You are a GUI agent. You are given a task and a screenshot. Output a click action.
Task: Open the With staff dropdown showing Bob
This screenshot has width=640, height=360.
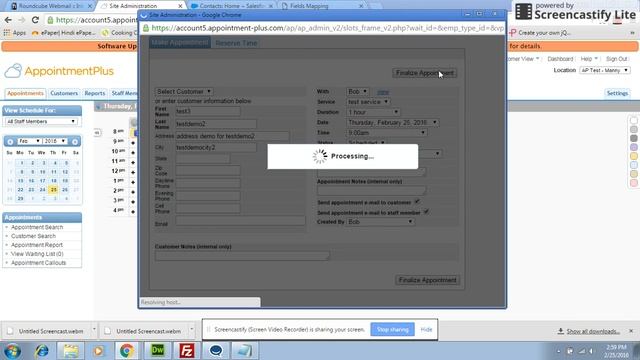click(358, 91)
